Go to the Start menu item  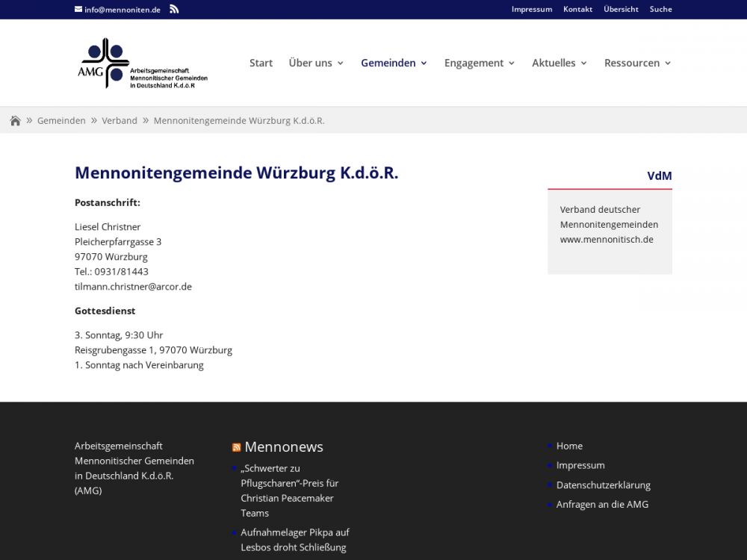pyautogui.click(x=261, y=63)
